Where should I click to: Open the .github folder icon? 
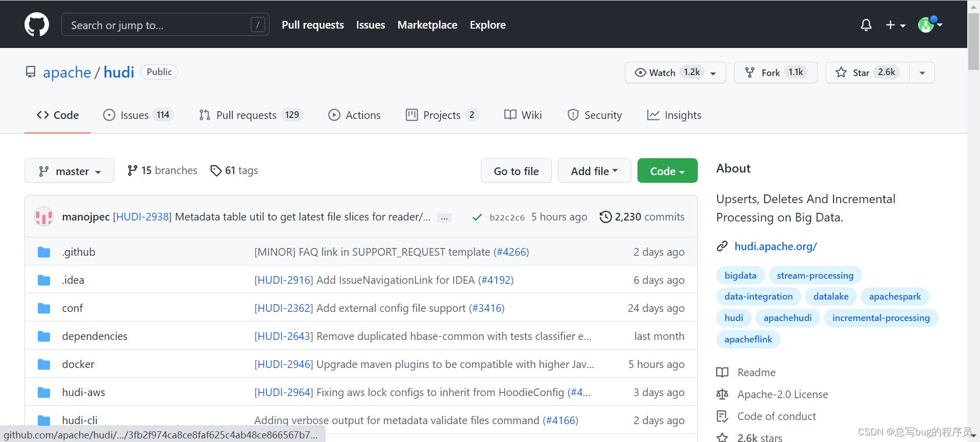[44, 252]
